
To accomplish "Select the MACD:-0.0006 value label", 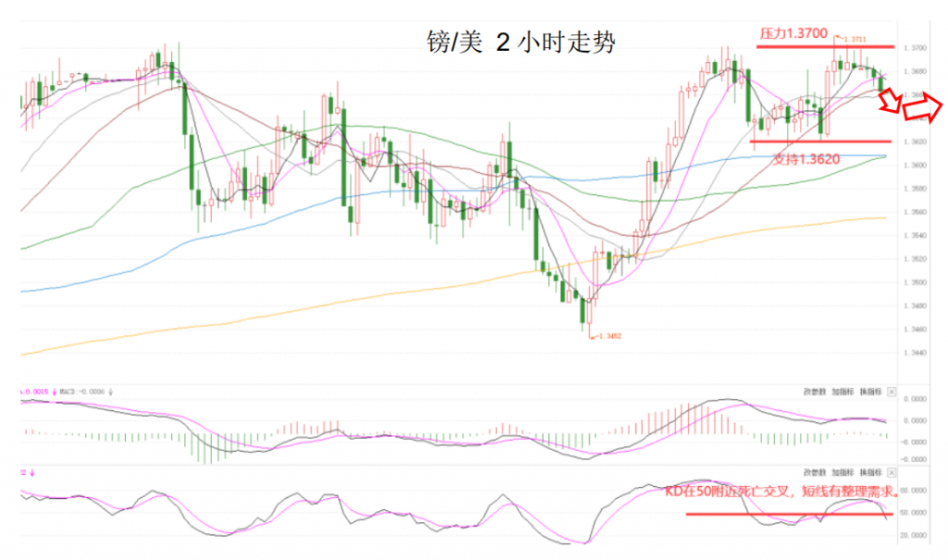I will [81, 392].
